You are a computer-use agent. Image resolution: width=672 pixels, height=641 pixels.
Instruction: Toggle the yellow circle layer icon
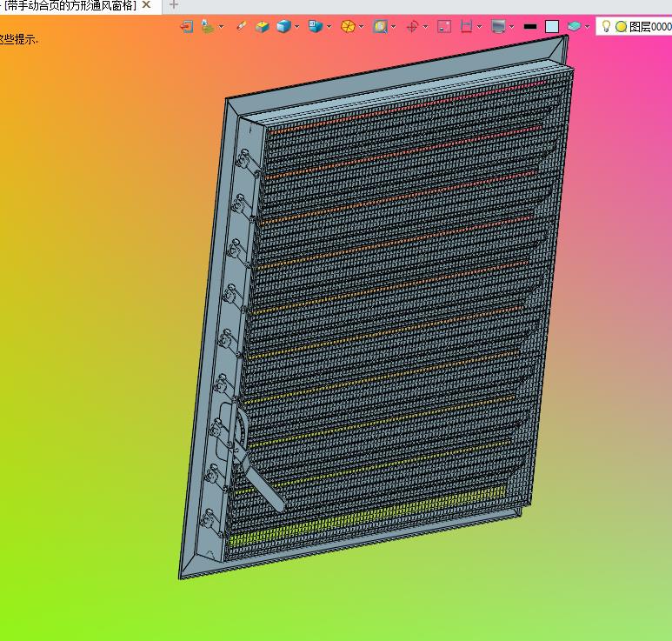pos(621,27)
